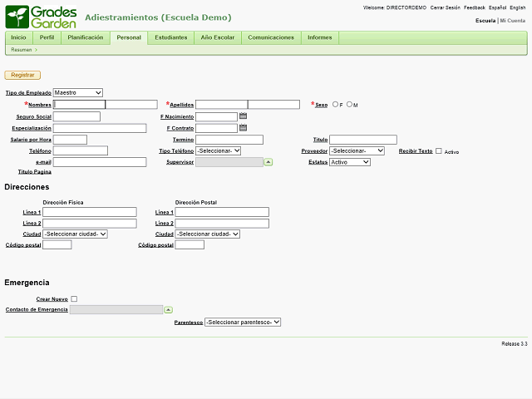Viewport: 532px width, 399px height.
Task: Switch to the Planificación tab
Action: pyautogui.click(x=86, y=37)
